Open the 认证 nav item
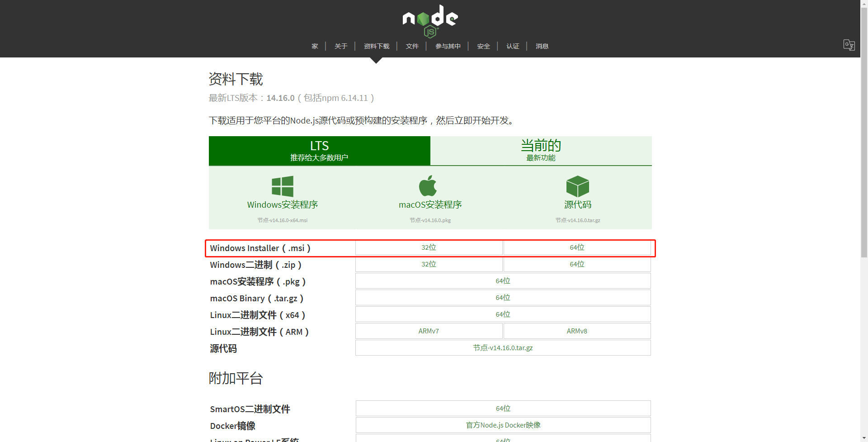This screenshot has width=868, height=442. (513, 46)
